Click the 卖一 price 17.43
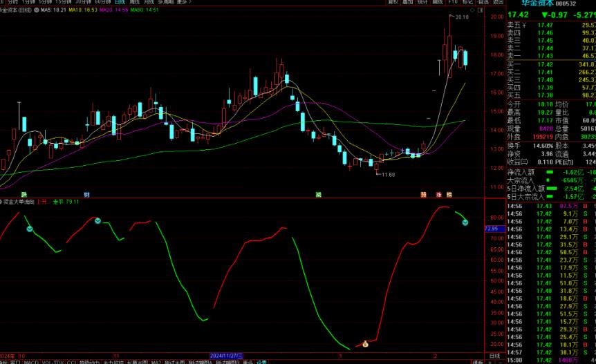The image size is (596, 364). pyautogui.click(x=545, y=56)
